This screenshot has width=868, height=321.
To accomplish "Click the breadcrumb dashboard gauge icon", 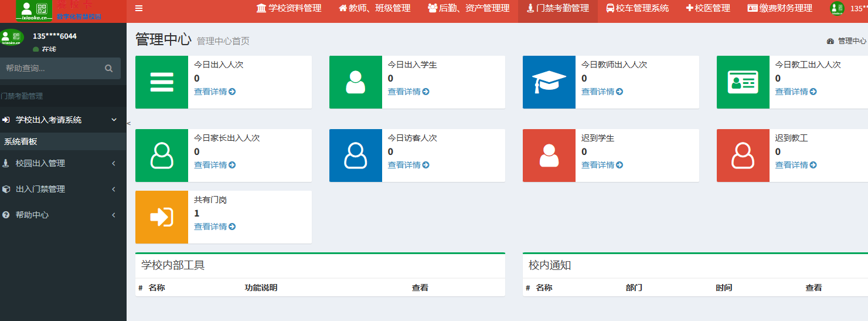I will 830,41.
